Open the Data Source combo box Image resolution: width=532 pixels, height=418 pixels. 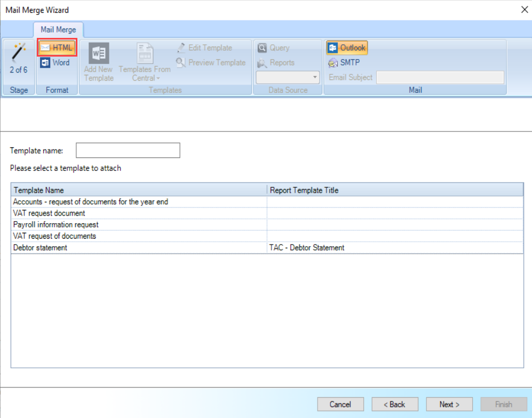(288, 77)
